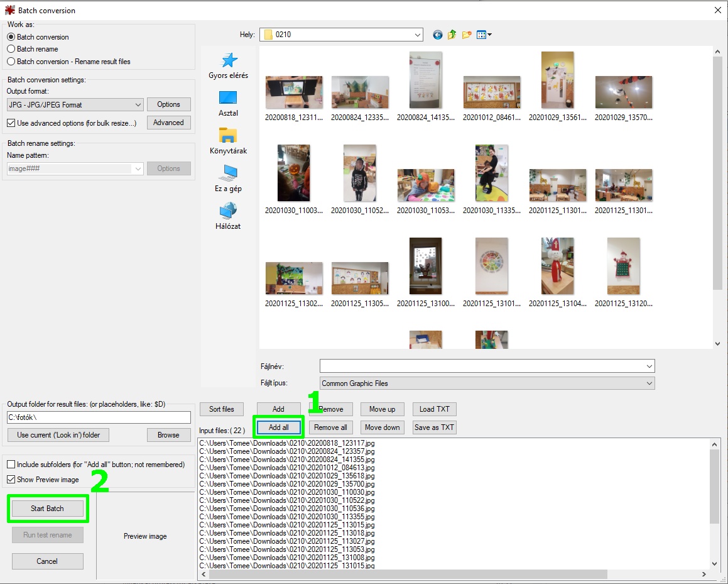Open the Könyvtárak libraries shortcut
Screen dimensions: 728x584
pyautogui.click(x=228, y=141)
